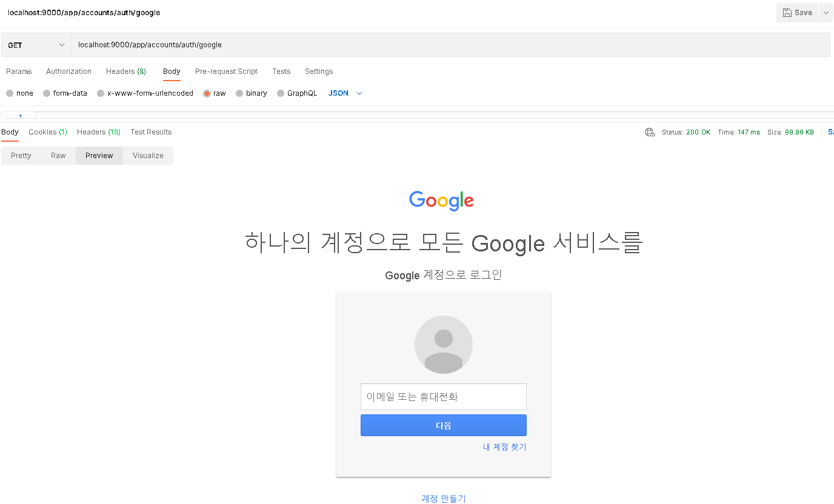Viewport: 834px width, 504px height.
Task: Click the 계정 만들기 link
Action: coord(444,499)
